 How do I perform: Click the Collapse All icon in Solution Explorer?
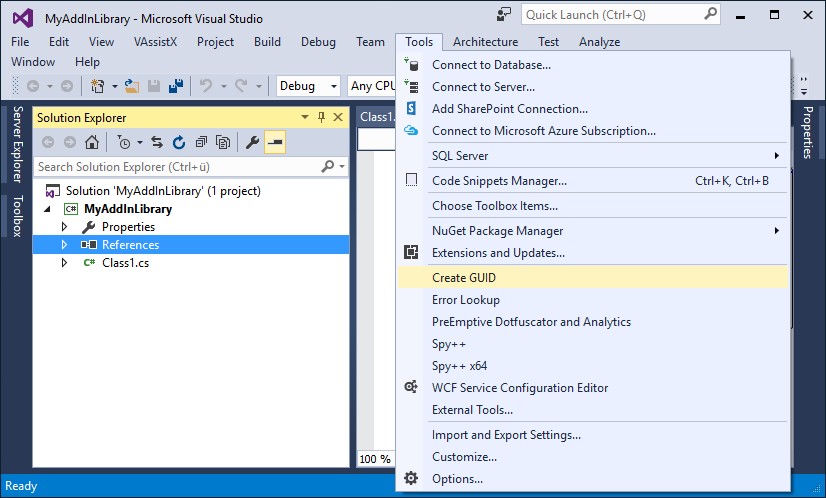pyautogui.click(x=201, y=142)
